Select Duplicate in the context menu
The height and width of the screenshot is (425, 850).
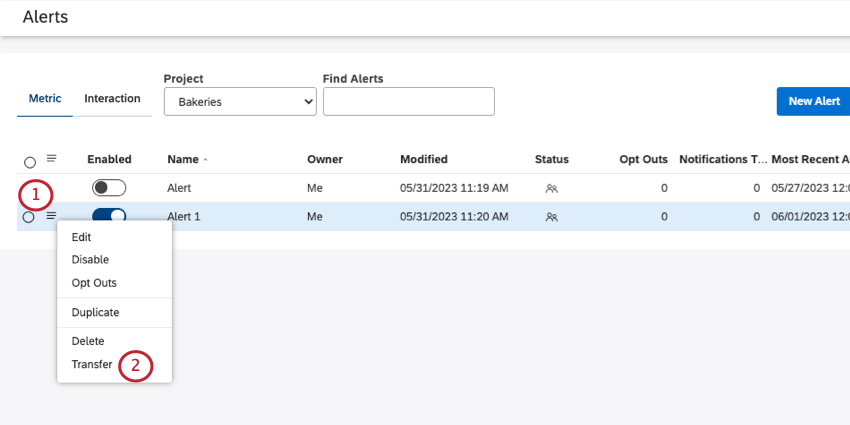coord(95,312)
